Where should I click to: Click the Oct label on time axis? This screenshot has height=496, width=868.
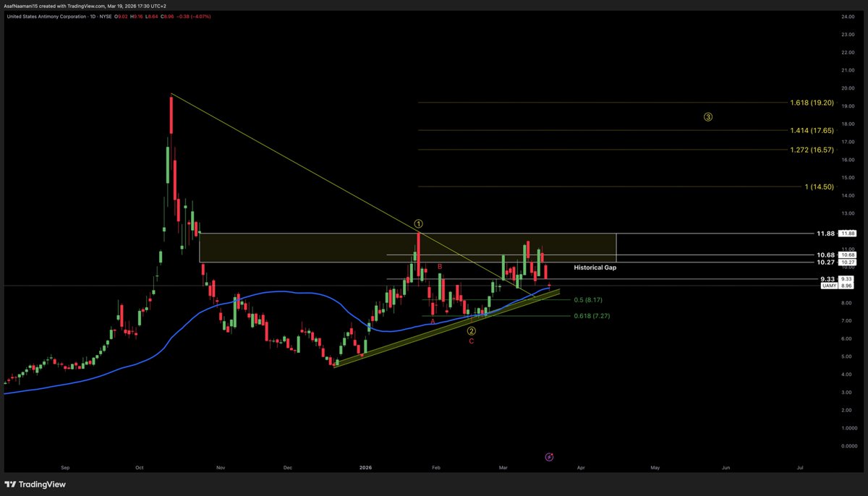[x=138, y=468]
